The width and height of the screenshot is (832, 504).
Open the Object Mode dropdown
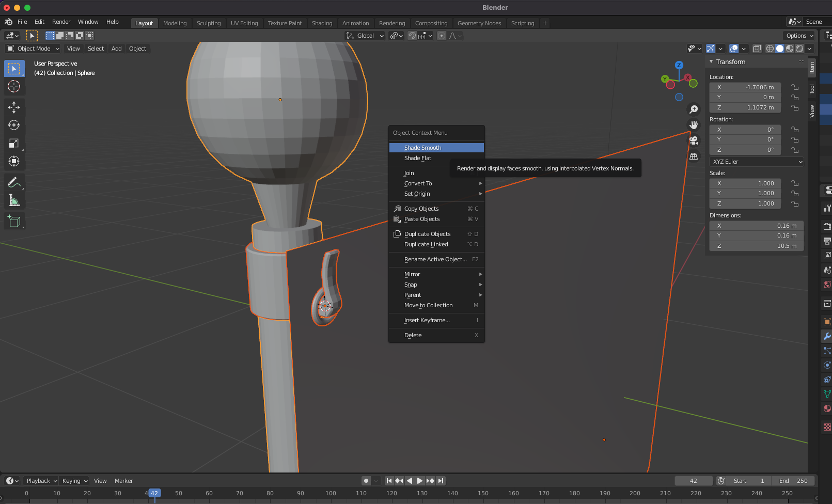[33, 49]
